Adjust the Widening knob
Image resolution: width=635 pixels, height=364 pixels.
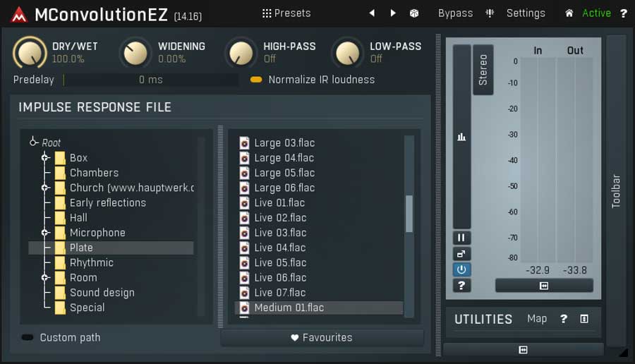(135, 53)
